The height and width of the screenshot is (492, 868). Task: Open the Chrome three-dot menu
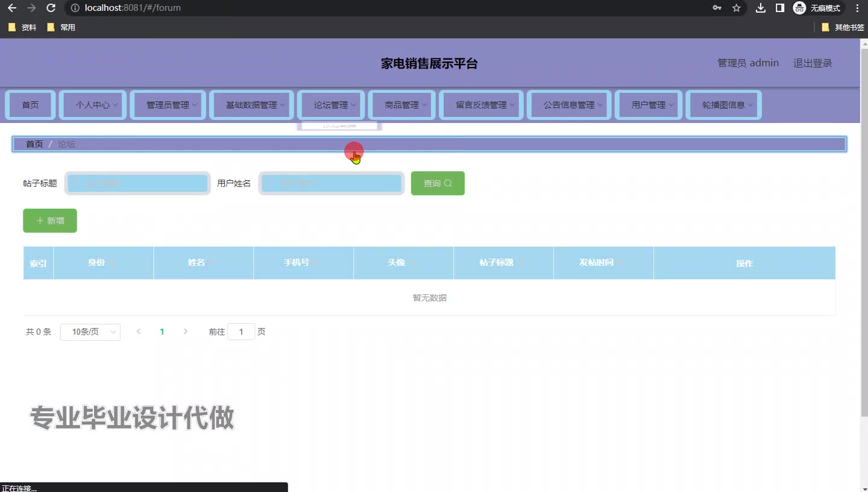pos(857,8)
